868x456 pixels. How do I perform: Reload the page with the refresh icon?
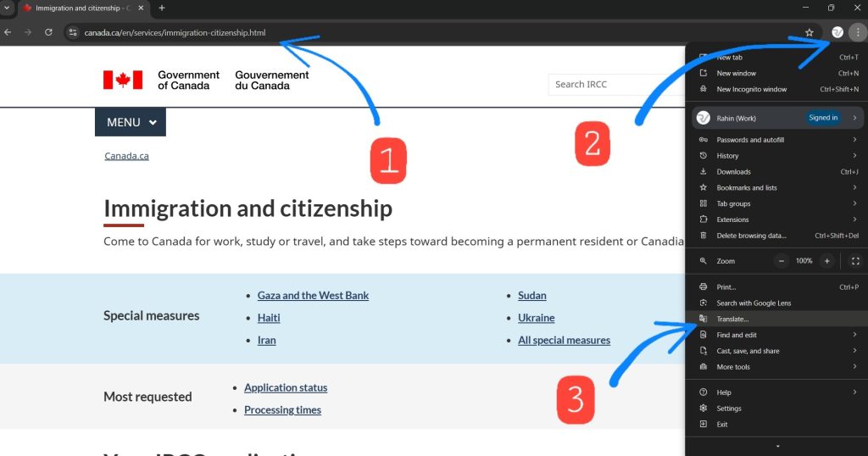[x=48, y=33]
